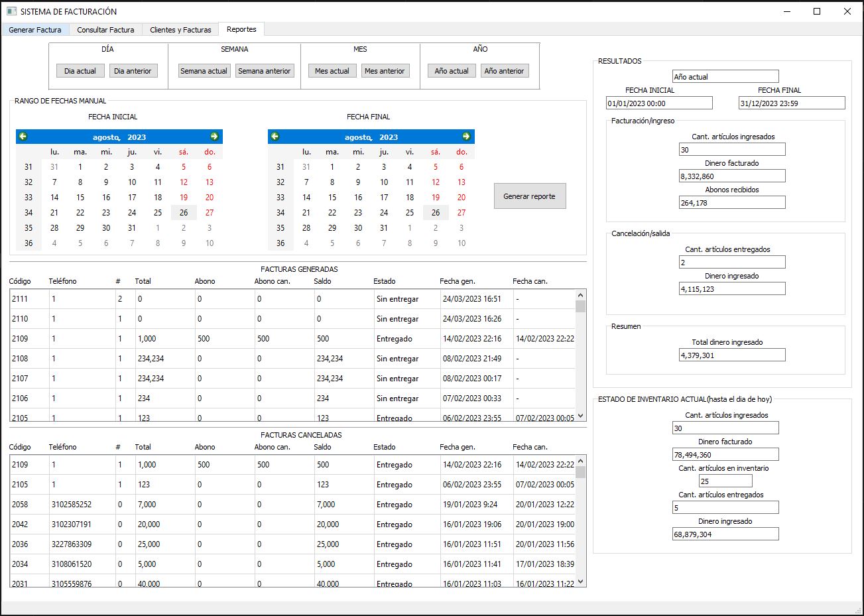Viewport: 864px width, 616px height.
Task: Go to previous month in Fecha Final calendar
Action: (275, 137)
